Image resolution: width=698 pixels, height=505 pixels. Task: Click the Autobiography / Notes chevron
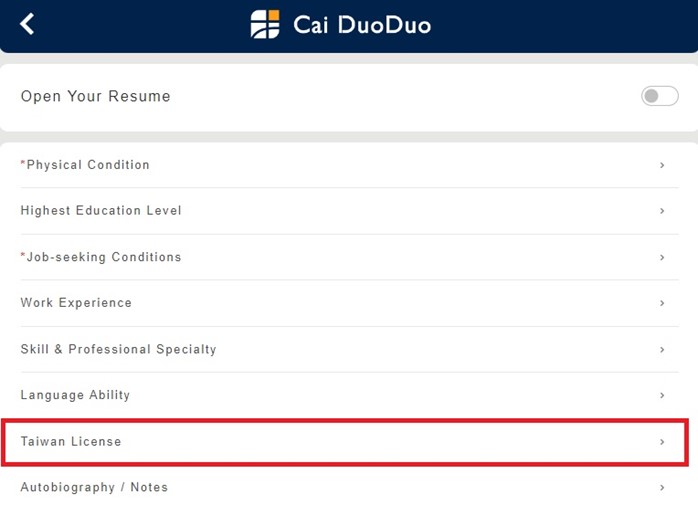pyautogui.click(x=662, y=487)
